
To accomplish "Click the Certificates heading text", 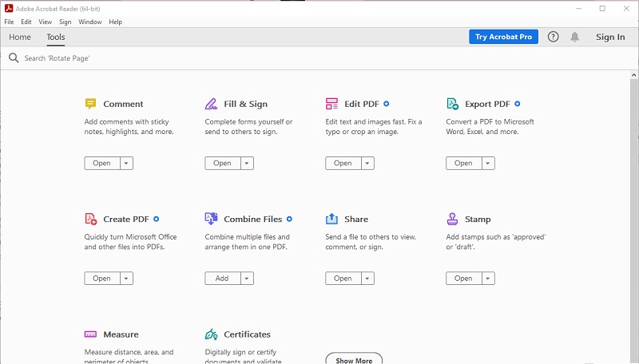I will [x=247, y=334].
